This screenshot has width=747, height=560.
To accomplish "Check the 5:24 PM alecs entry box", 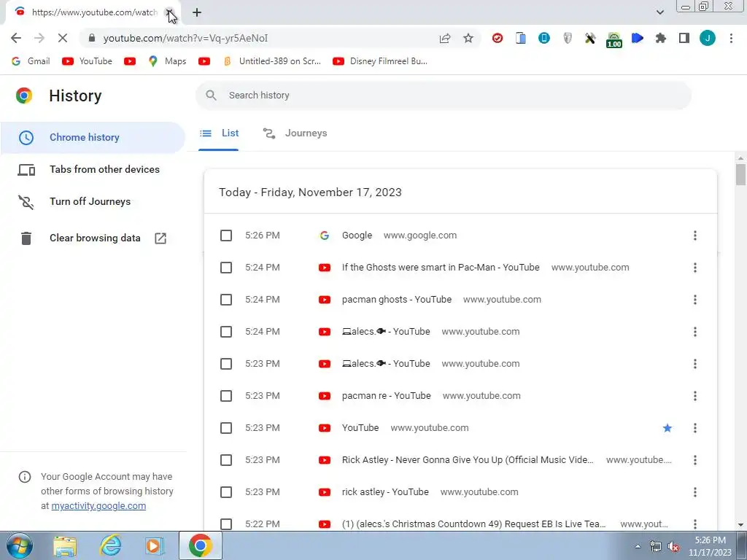I will coord(226,332).
